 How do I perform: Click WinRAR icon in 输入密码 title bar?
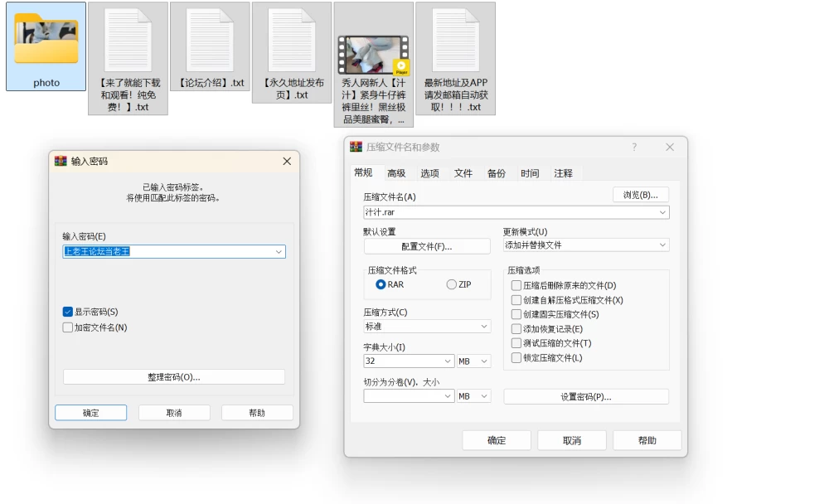(61, 161)
